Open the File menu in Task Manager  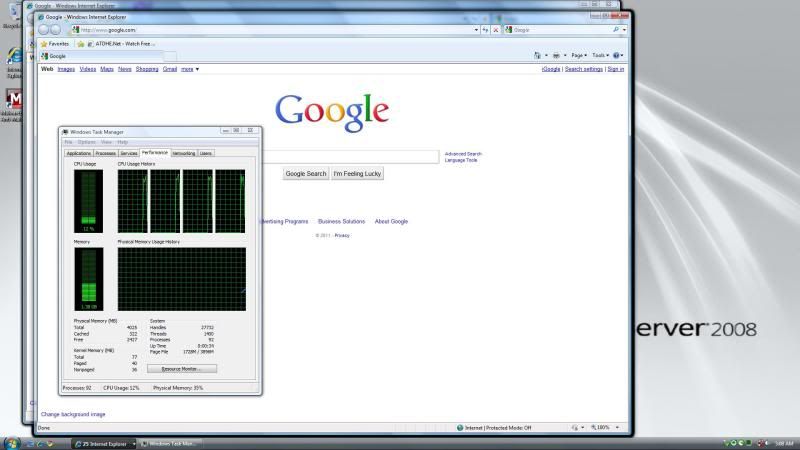click(68, 142)
